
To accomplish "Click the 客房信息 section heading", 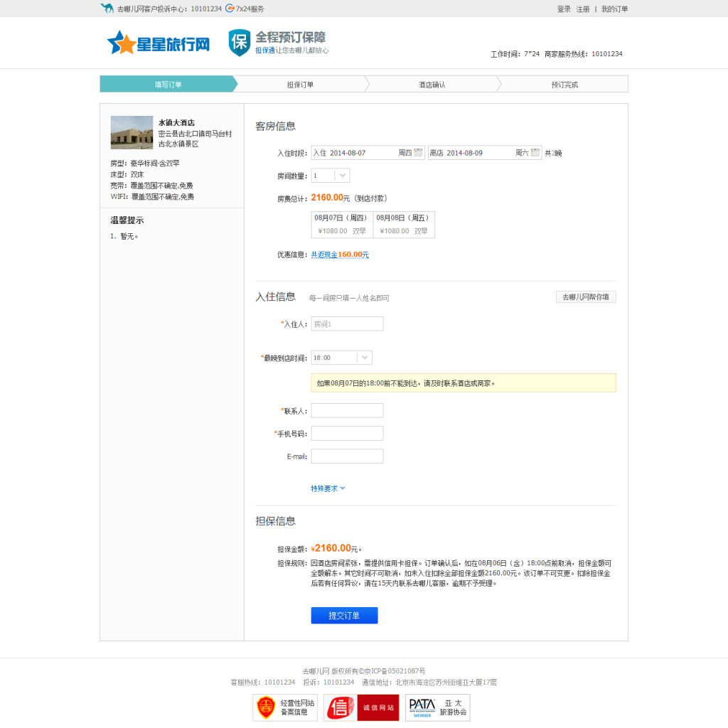I will [x=275, y=127].
